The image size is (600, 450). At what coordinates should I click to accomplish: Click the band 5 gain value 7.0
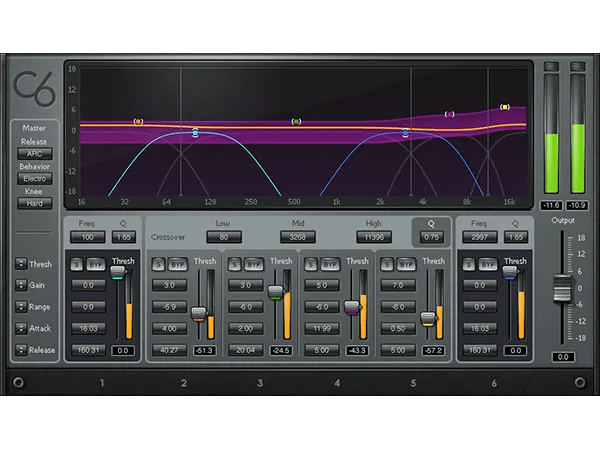[x=398, y=285]
